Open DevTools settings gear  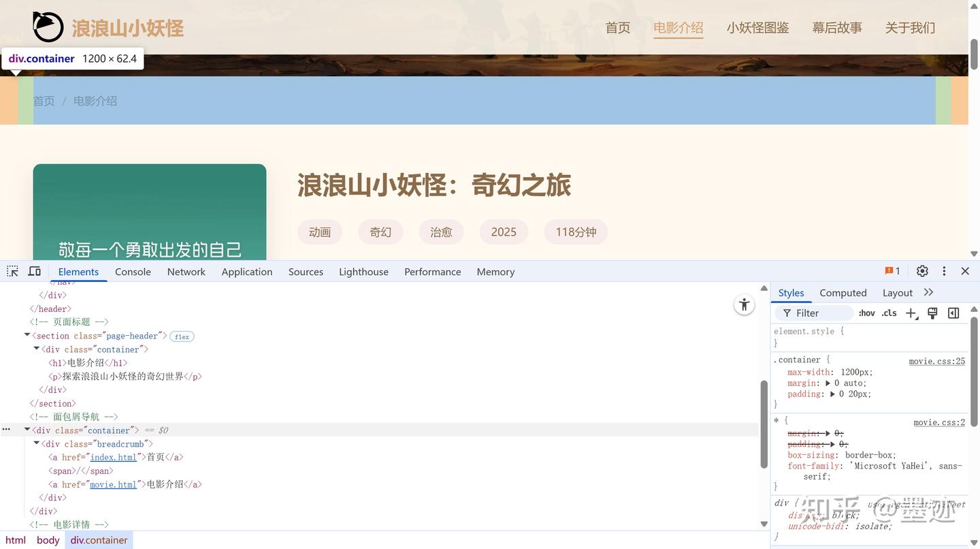tap(922, 271)
